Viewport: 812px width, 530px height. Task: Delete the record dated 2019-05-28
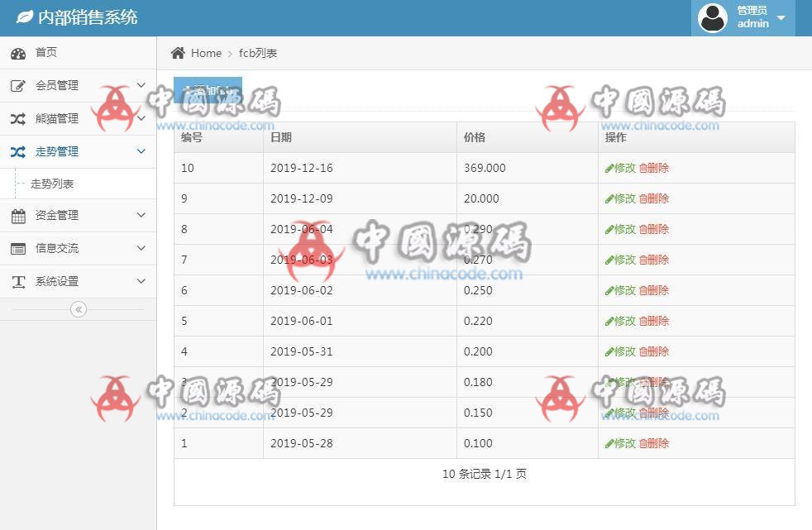pyautogui.click(x=654, y=443)
